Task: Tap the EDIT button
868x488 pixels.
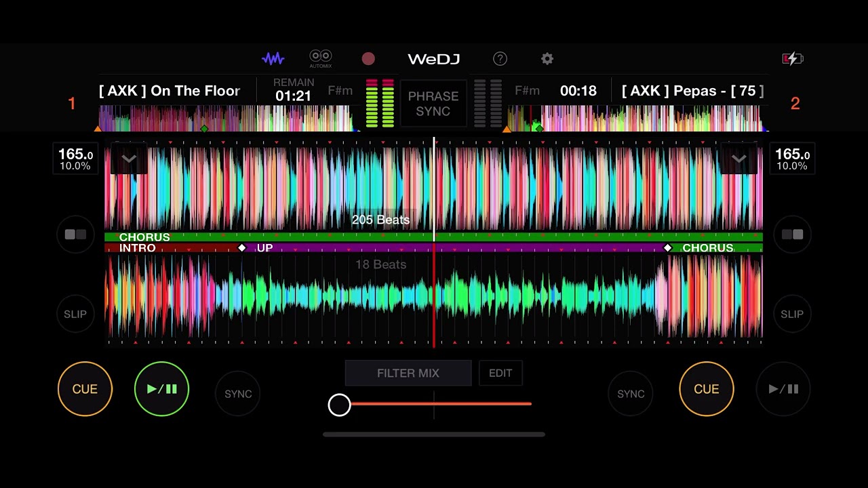Action: 500,373
